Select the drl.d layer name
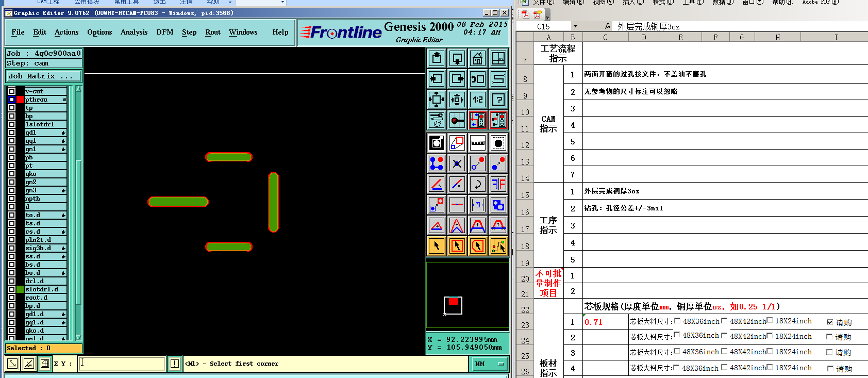 (46, 281)
